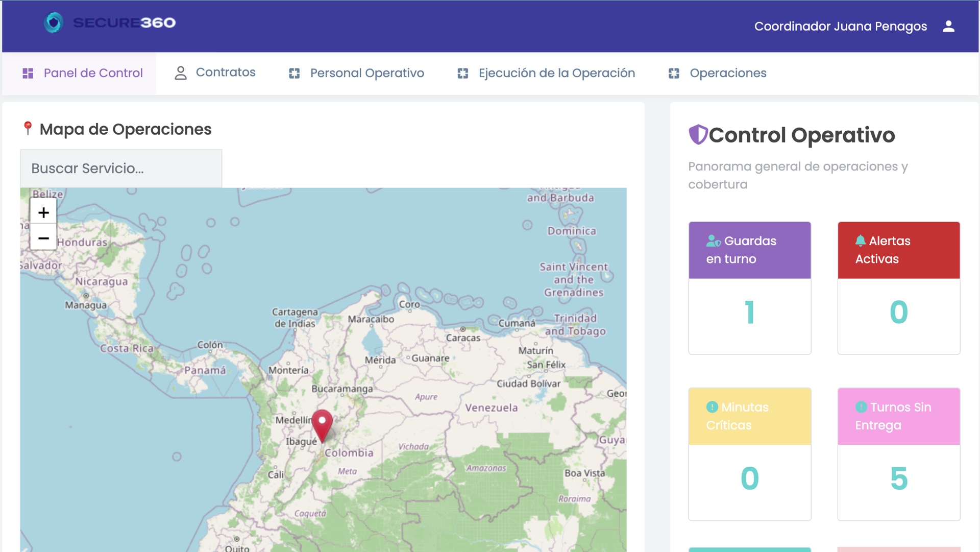Zoom out on the map
980x552 pixels.
[x=43, y=237]
